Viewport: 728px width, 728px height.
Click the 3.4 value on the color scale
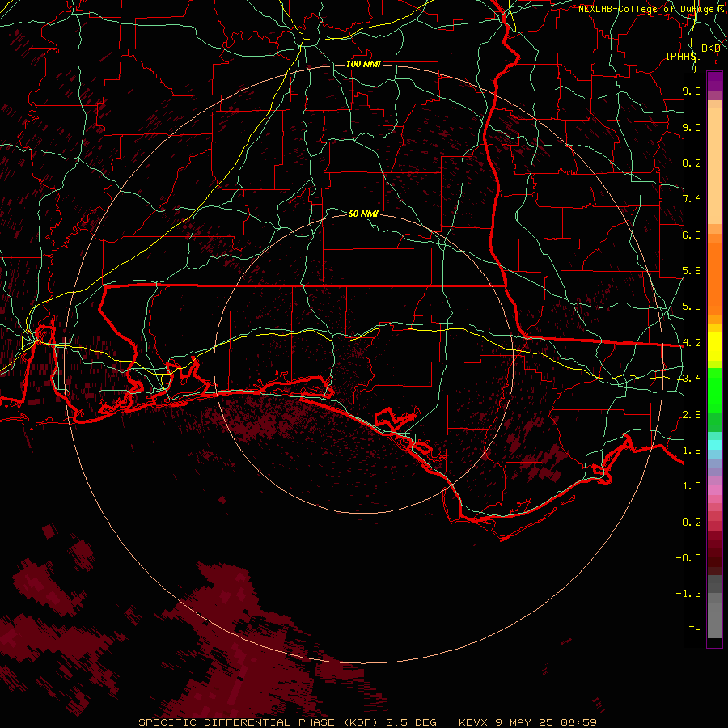point(692,379)
